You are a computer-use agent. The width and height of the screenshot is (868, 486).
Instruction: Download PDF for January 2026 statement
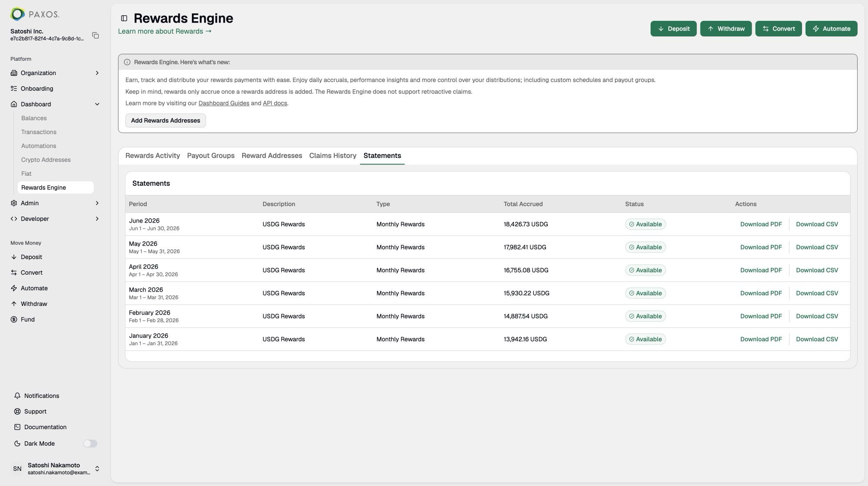[x=761, y=339]
